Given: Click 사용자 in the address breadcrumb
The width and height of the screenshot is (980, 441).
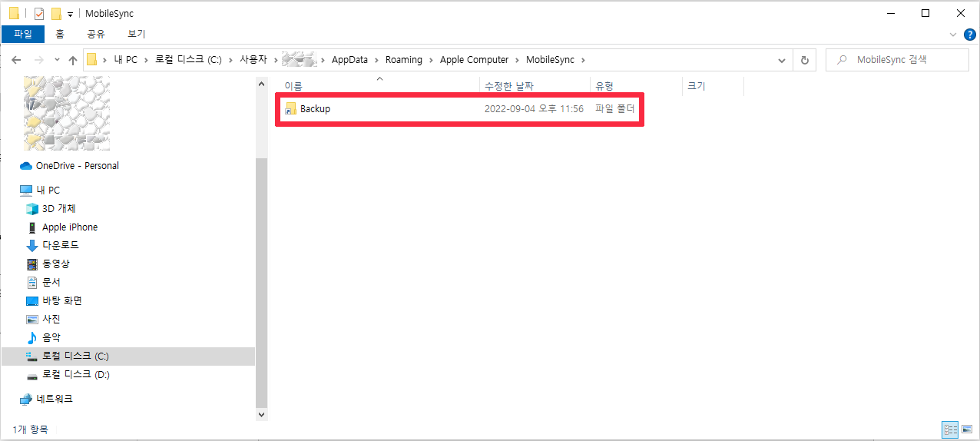Looking at the screenshot, I should [x=254, y=60].
